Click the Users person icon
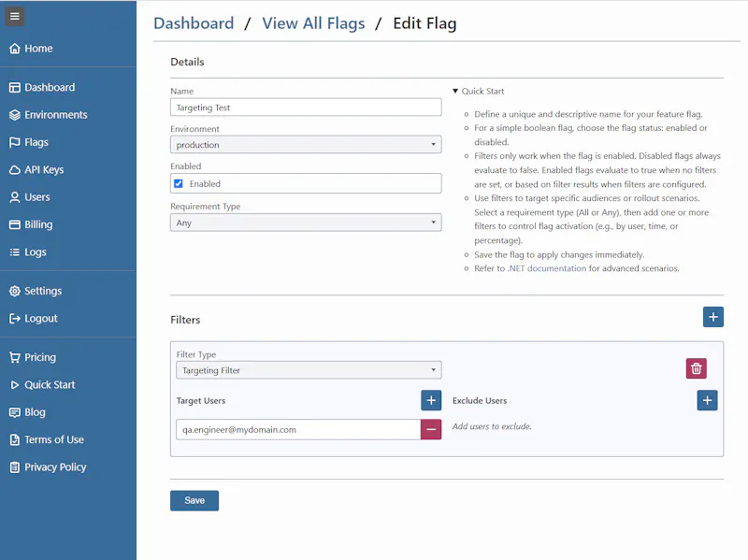 (x=15, y=197)
